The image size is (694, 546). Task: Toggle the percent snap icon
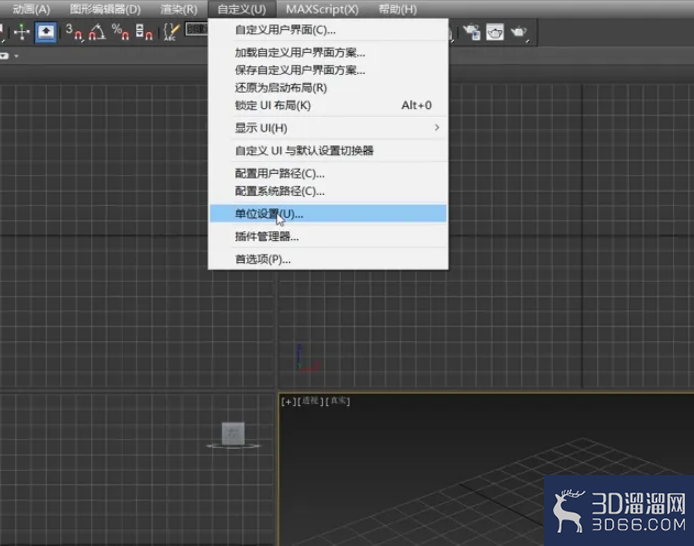pyautogui.click(x=120, y=32)
